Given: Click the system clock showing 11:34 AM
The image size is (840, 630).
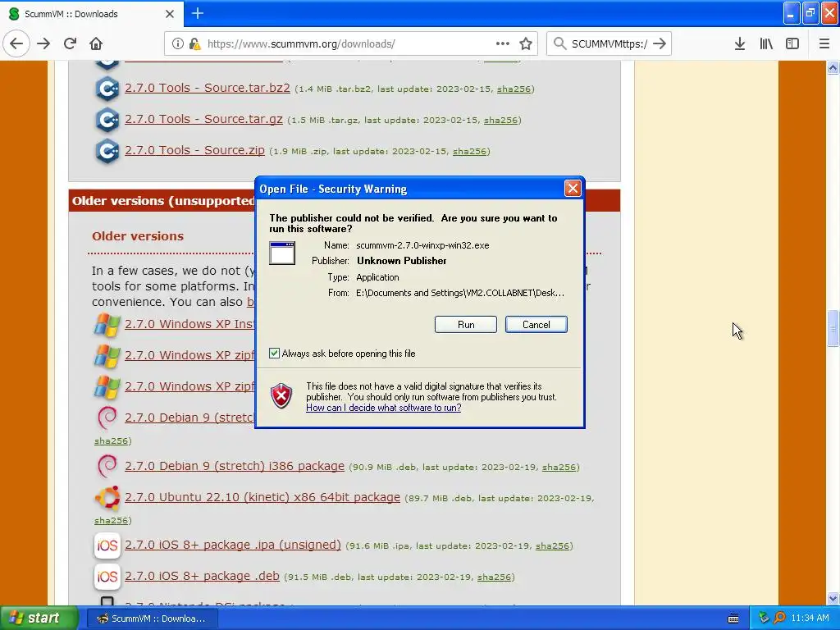Looking at the screenshot, I should coord(810,619).
